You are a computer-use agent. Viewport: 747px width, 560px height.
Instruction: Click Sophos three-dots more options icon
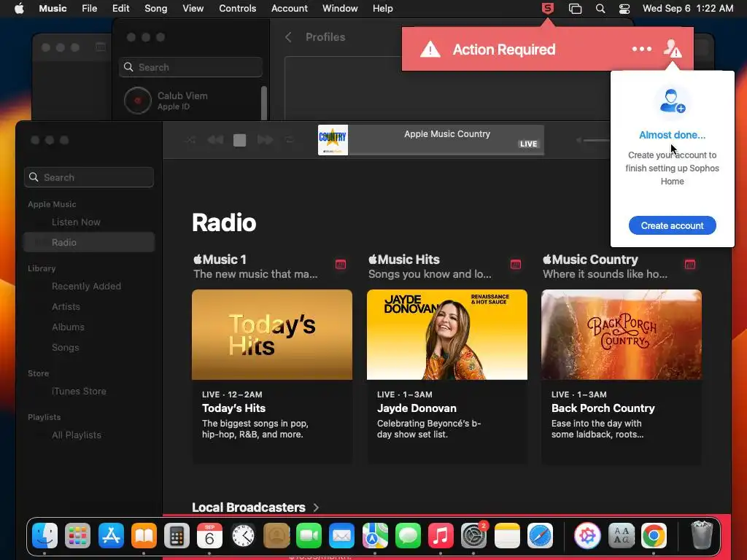pyautogui.click(x=642, y=49)
